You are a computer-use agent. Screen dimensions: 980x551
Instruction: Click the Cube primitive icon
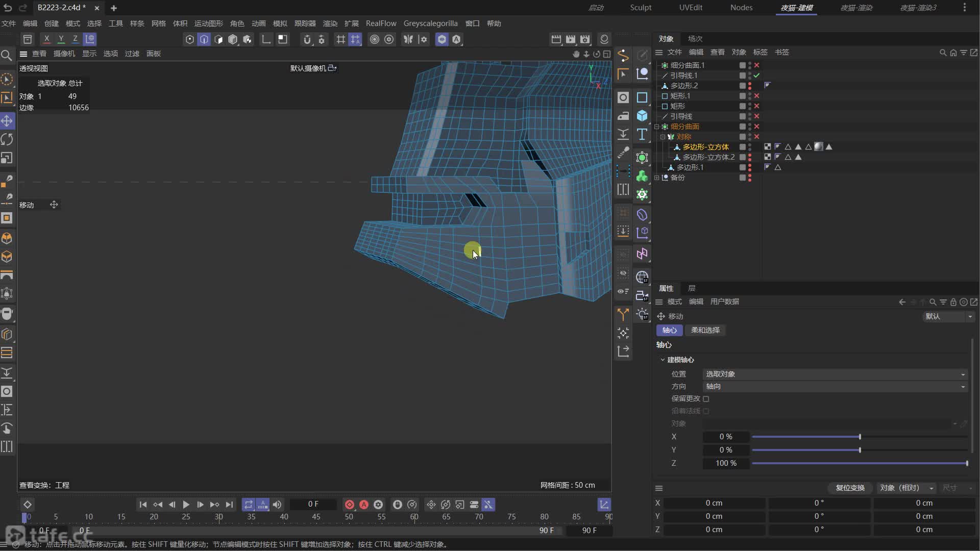642,116
